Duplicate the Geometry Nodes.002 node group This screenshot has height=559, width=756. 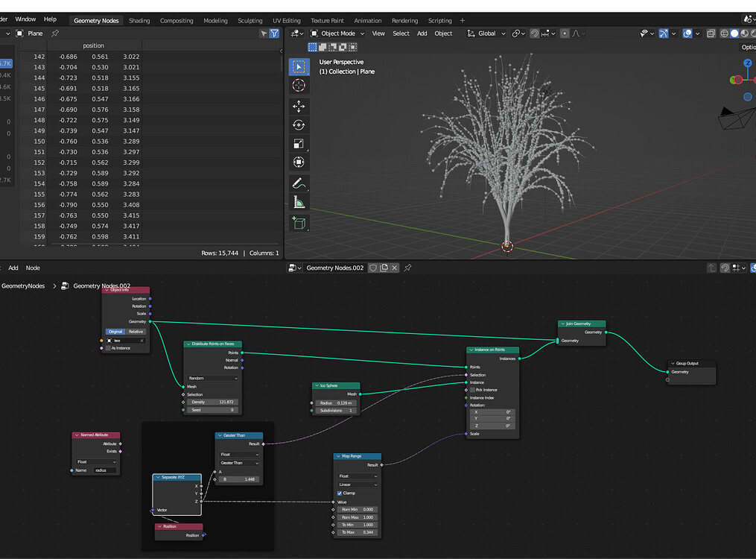[x=384, y=268]
